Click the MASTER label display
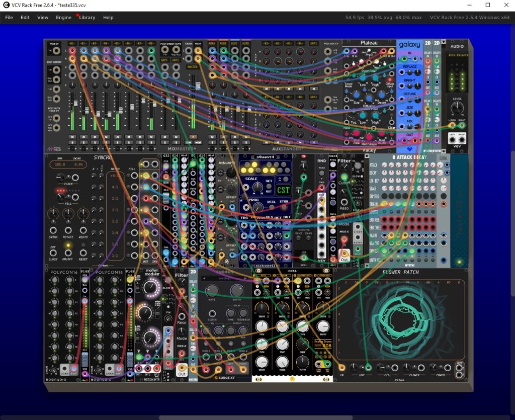This screenshot has width=515, height=420. 192,67
